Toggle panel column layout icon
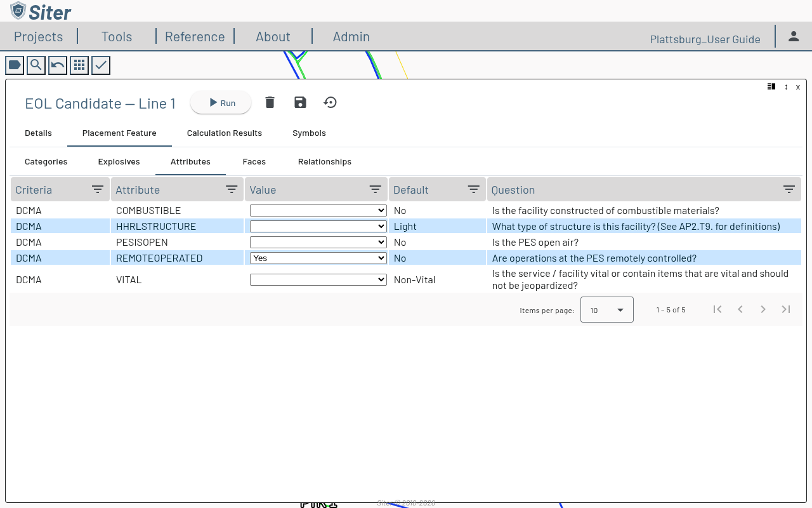 coord(771,86)
